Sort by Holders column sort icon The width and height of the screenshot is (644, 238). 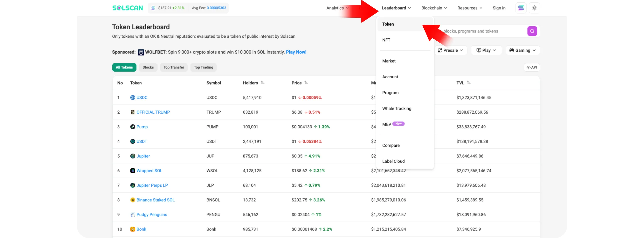(x=263, y=83)
